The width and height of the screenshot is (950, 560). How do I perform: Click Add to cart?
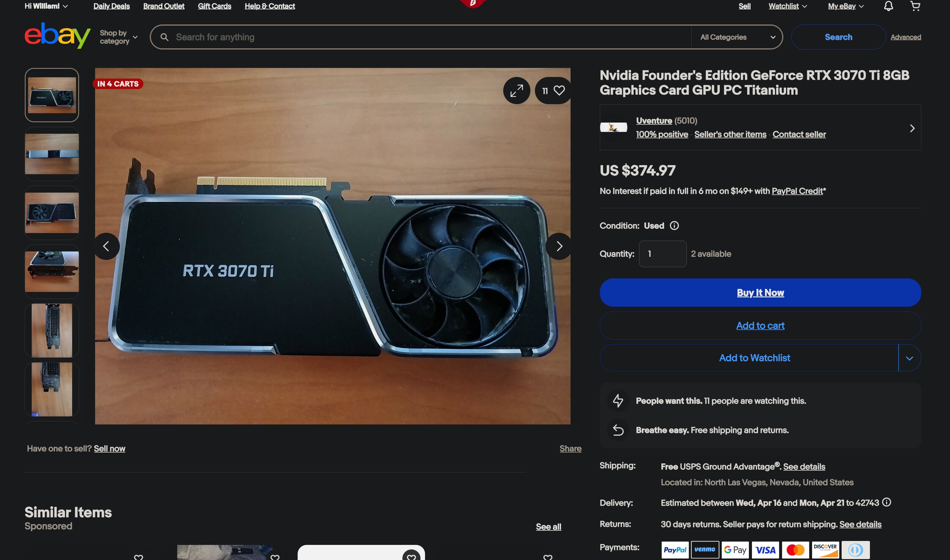point(760,325)
